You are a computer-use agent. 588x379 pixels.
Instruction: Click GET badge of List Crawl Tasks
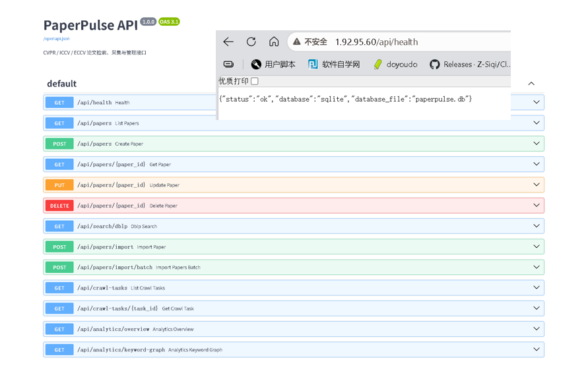(x=59, y=288)
